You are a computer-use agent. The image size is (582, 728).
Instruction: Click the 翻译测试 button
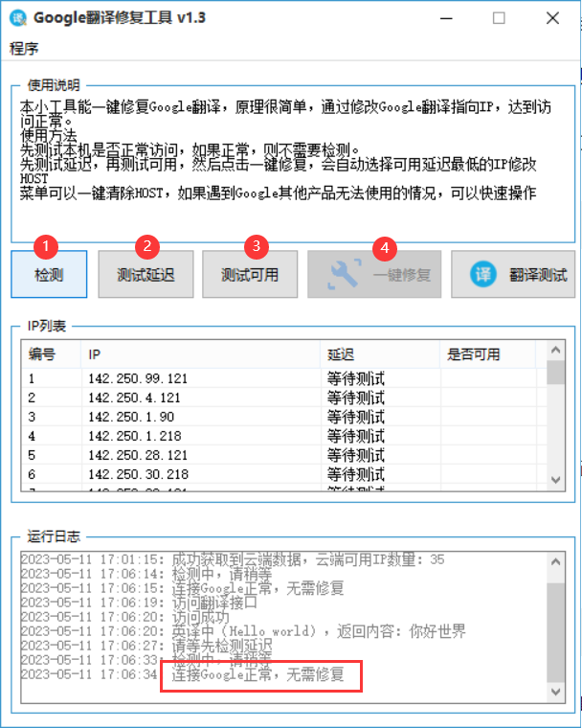[x=513, y=274]
